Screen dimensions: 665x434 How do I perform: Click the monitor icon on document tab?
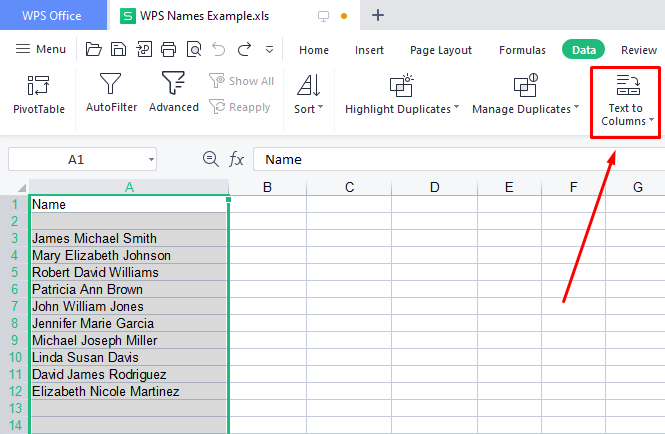(323, 16)
